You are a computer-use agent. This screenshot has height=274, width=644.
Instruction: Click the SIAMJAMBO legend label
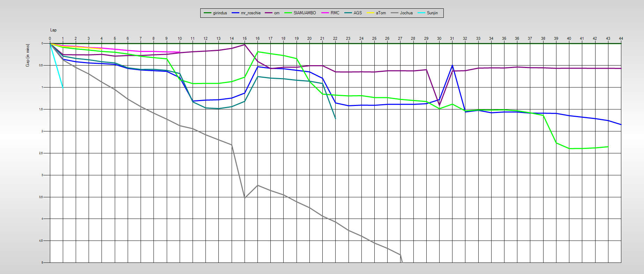[305, 13]
